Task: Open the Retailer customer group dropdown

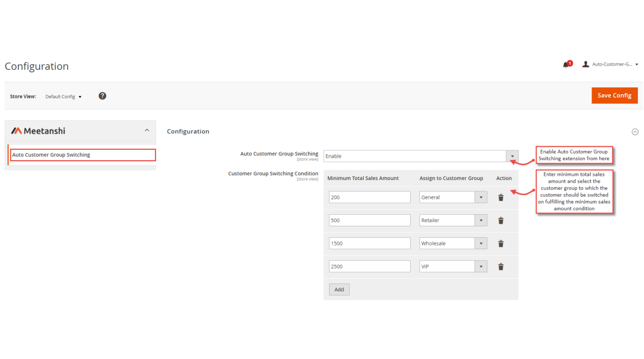Action: point(453,220)
